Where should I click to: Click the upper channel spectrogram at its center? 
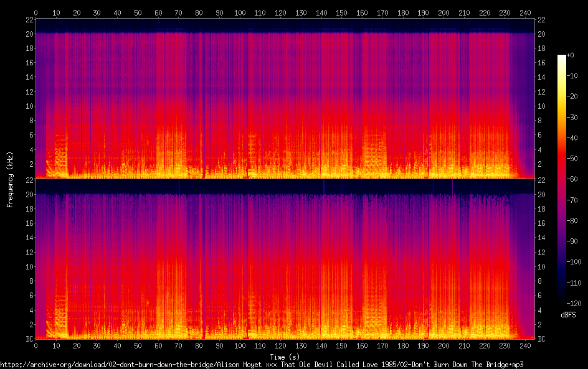286,98
